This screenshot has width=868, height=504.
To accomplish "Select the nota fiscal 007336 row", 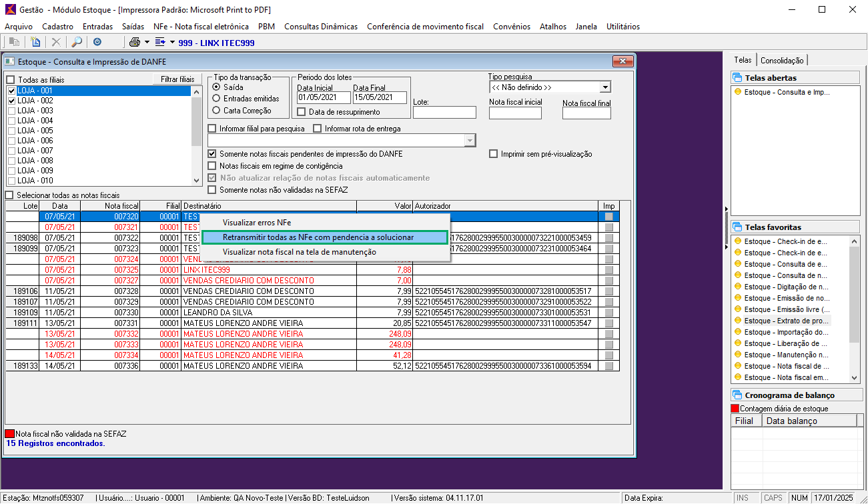I will 312,366.
